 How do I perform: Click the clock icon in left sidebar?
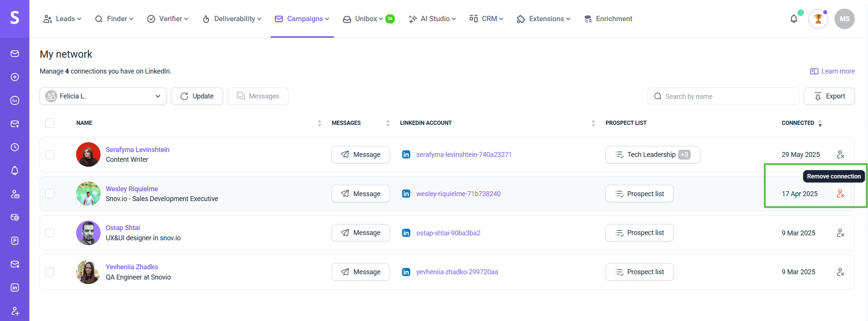tap(15, 147)
